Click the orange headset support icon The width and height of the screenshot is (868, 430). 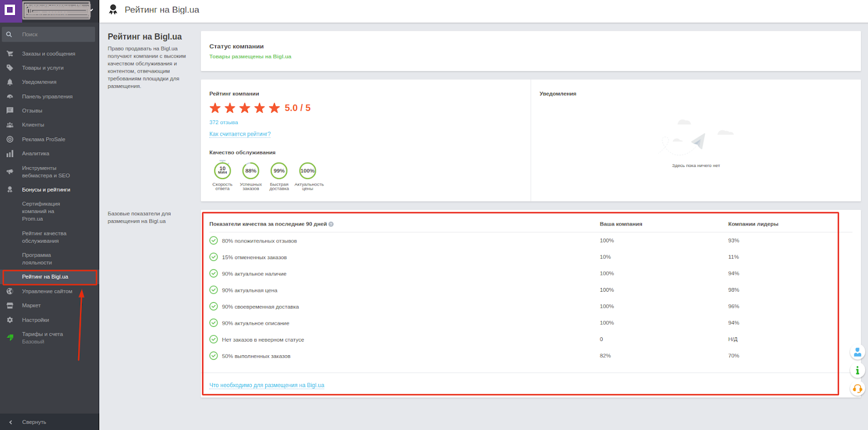857,388
